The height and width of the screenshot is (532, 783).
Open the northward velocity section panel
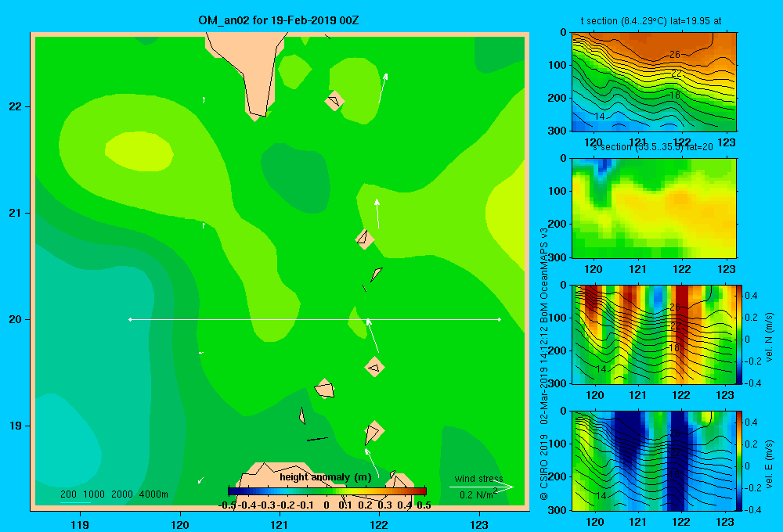coord(654,334)
